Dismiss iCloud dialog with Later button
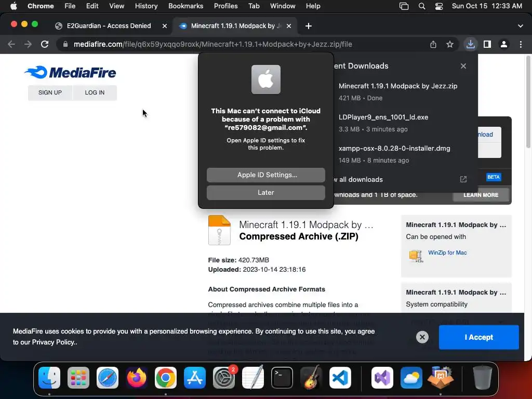This screenshot has width=532, height=399. point(265,192)
